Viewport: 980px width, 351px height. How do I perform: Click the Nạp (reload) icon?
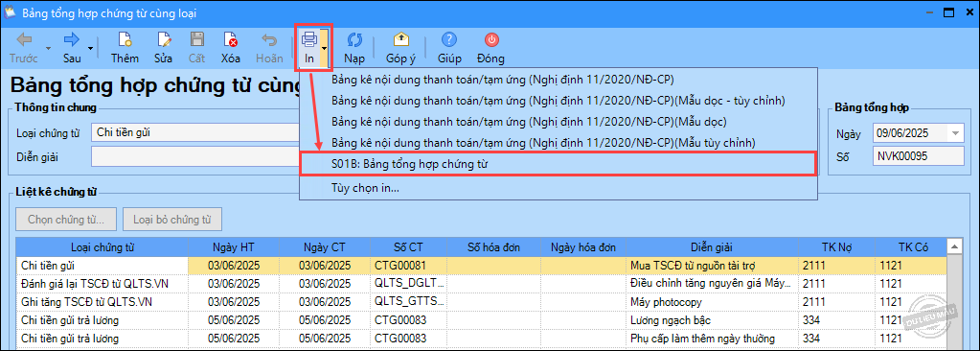pyautogui.click(x=354, y=40)
